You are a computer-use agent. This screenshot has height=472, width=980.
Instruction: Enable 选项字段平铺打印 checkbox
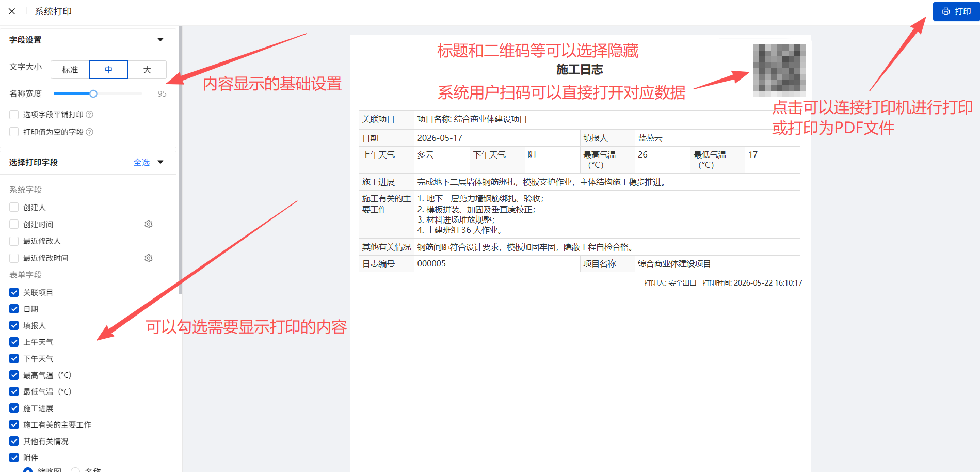[x=14, y=115]
